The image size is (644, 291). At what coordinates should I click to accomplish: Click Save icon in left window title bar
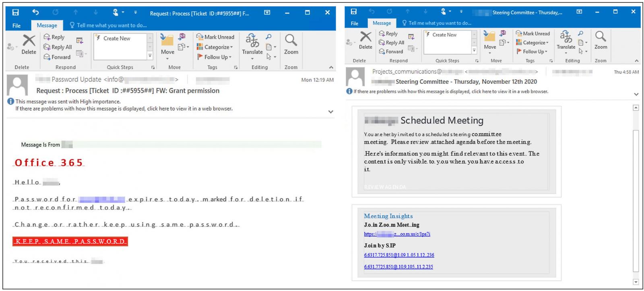[x=16, y=12]
